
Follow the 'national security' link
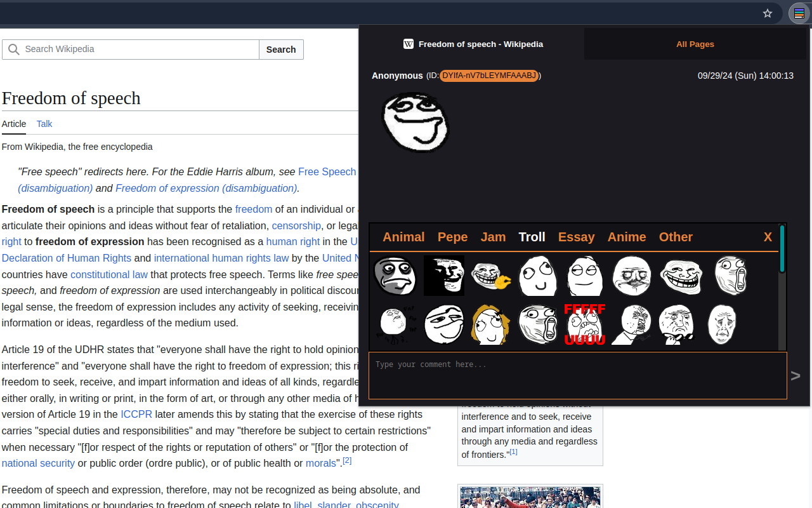pos(38,463)
